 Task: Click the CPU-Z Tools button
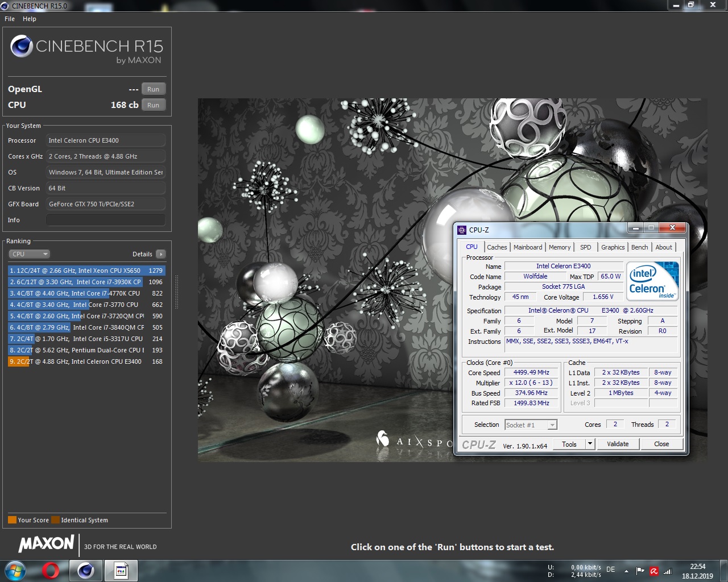(569, 444)
